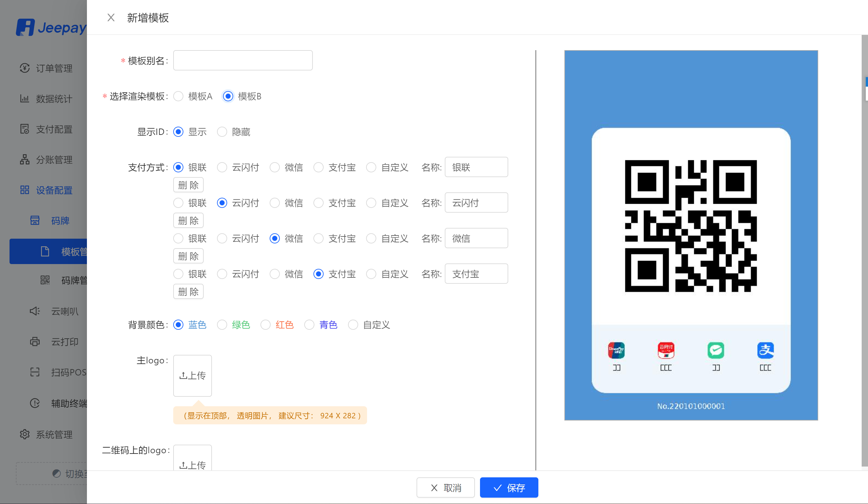Click the 云打印 printer icon
Viewport: 868px width, 504px height.
click(x=35, y=342)
